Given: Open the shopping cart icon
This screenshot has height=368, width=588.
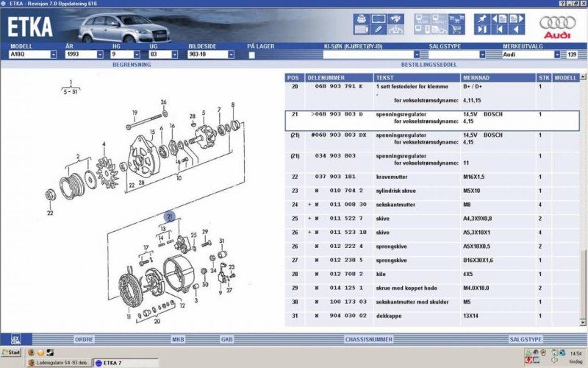Looking at the screenshot, I should (456, 29).
